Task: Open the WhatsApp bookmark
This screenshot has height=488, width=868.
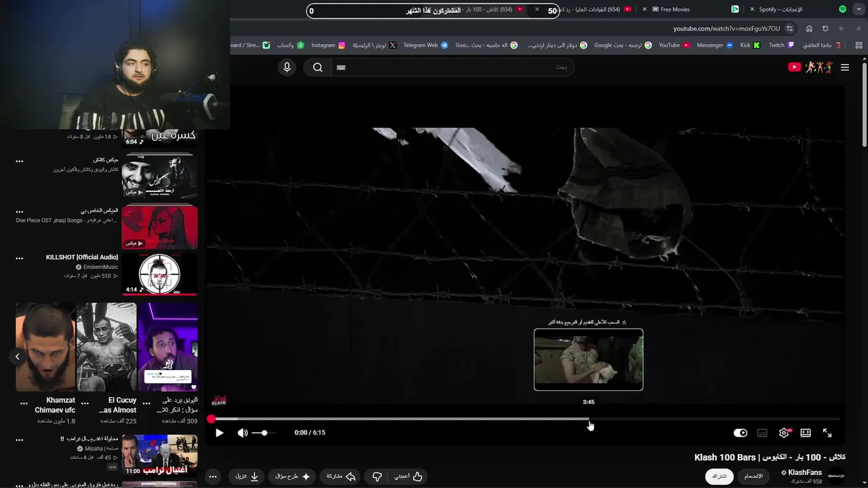Action: pyautogui.click(x=290, y=45)
